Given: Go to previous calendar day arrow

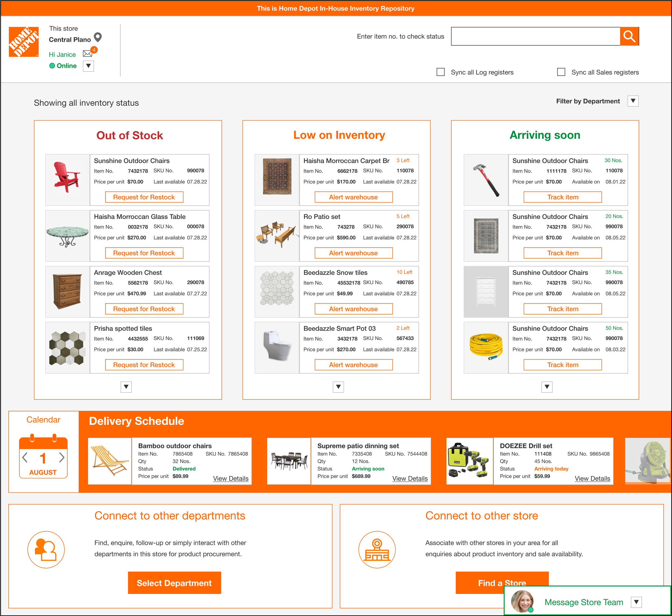Looking at the screenshot, I should click(25, 457).
